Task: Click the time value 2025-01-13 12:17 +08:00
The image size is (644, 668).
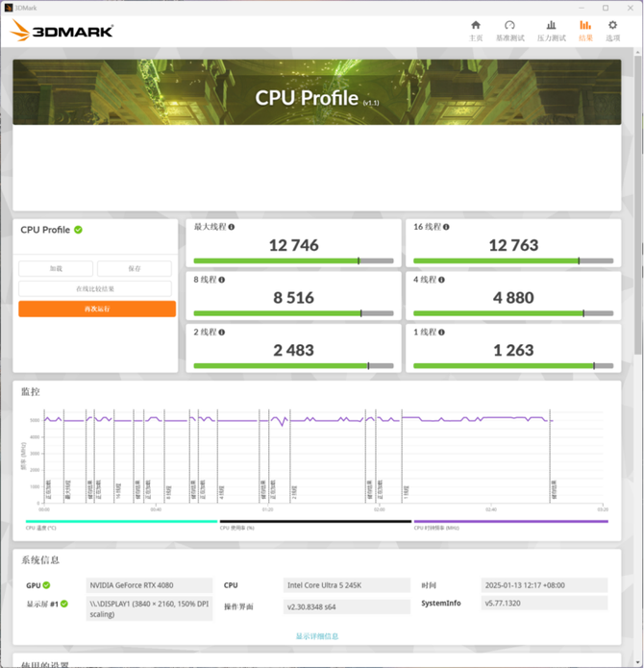Action: pyautogui.click(x=544, y=585)
